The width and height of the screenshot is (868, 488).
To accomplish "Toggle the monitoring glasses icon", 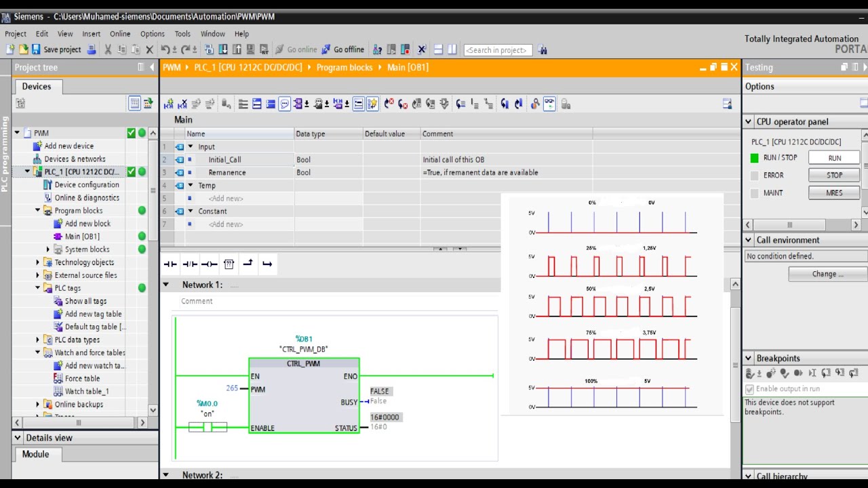I will click(549, 104).
